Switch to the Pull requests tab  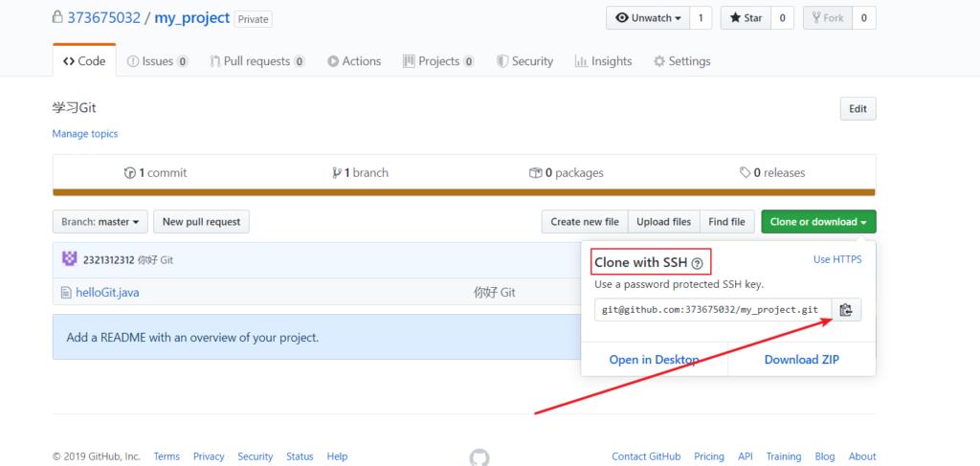point(257,61)
